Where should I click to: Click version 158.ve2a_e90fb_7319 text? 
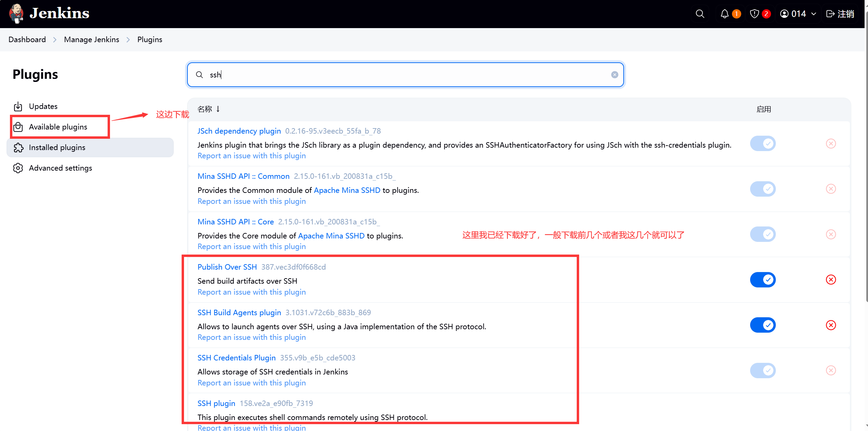tap(276, 404)
